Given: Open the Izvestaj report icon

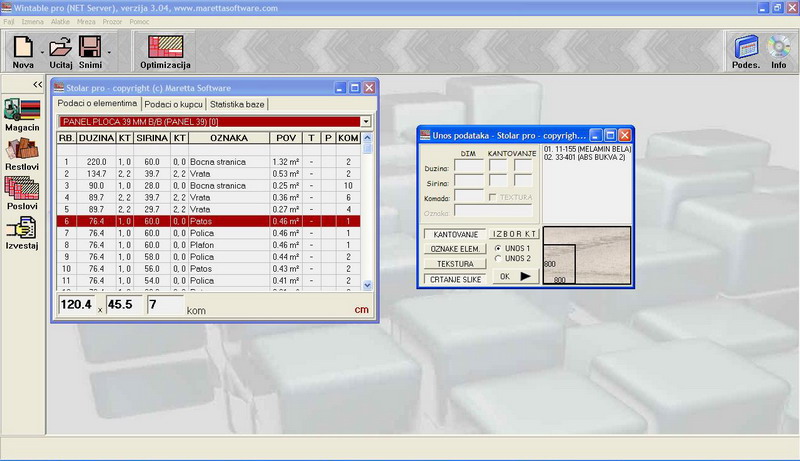Looking at the screenshot, I should pyautogui.click(x=22, y=230).
